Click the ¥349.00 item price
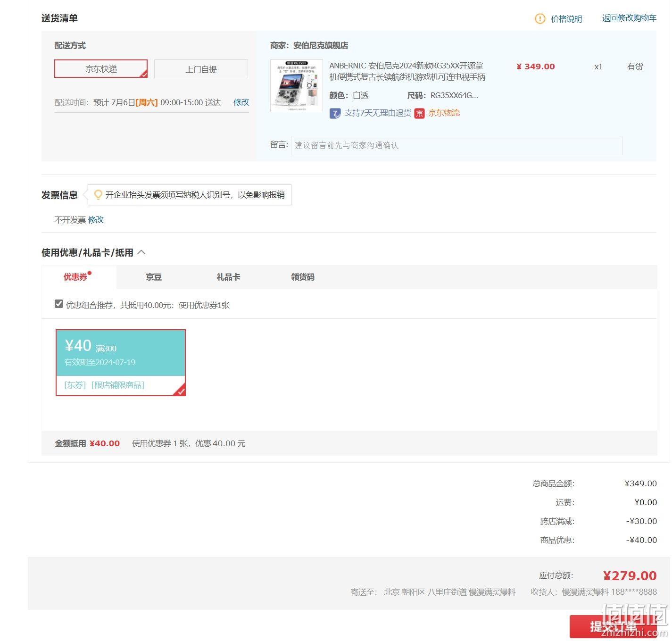Viewport: 672px width, 641px height. tap(536, 67)
